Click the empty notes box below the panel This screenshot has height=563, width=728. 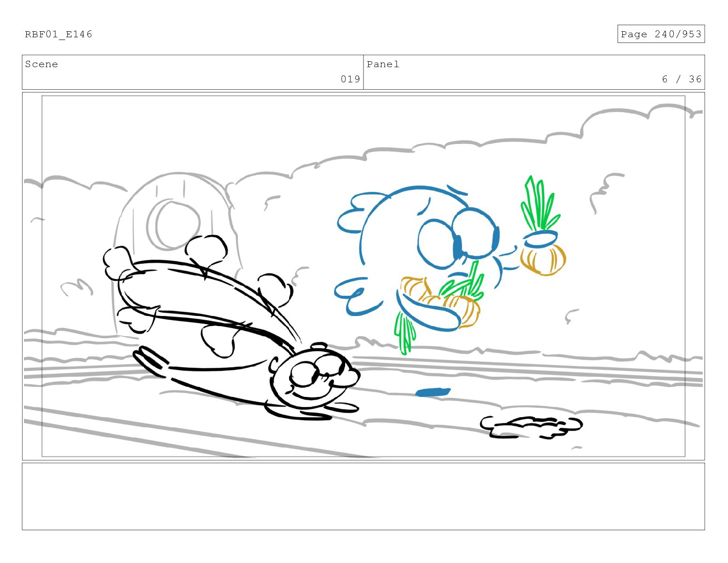coord(363,497)
